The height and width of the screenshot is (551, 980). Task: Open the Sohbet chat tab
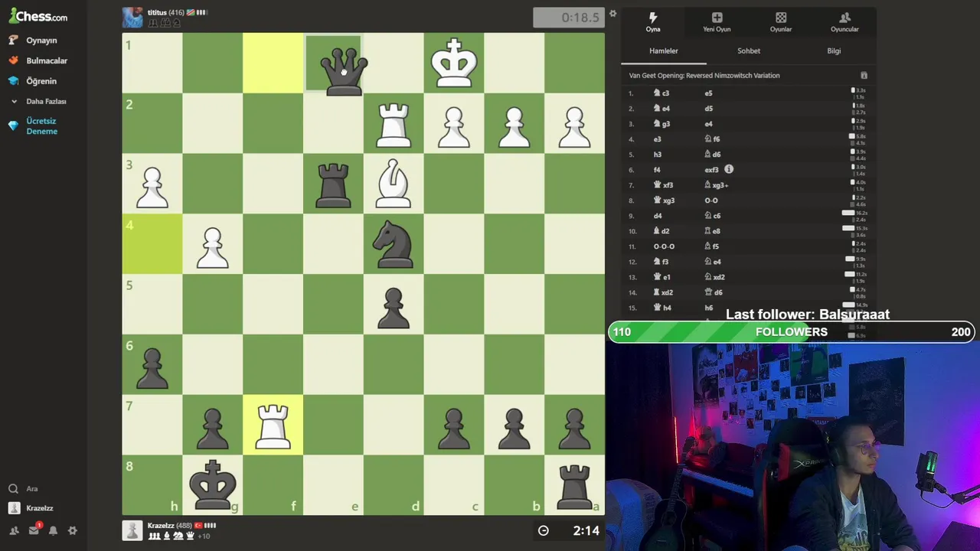pyautogui.click(x=749, y=51)
